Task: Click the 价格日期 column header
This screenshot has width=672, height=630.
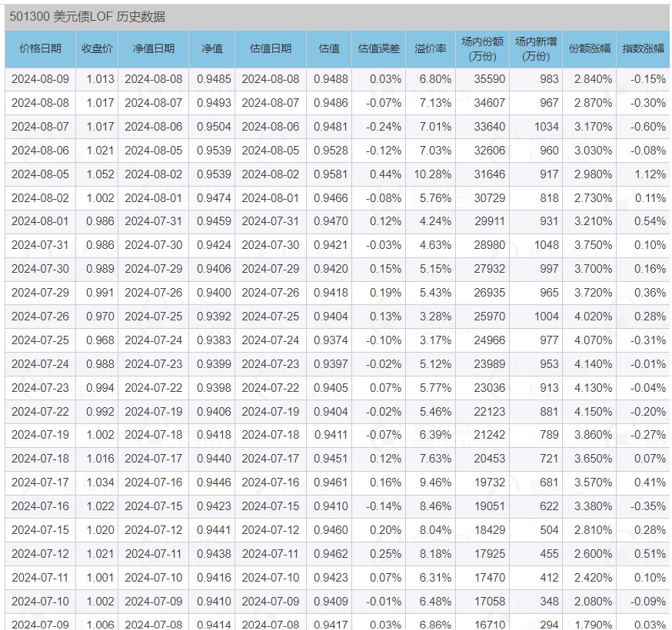Action: [40, 48]
